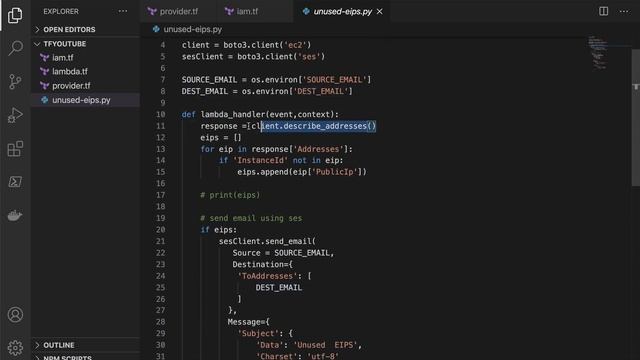Click line number 20 in the gutter

[161, 230]
